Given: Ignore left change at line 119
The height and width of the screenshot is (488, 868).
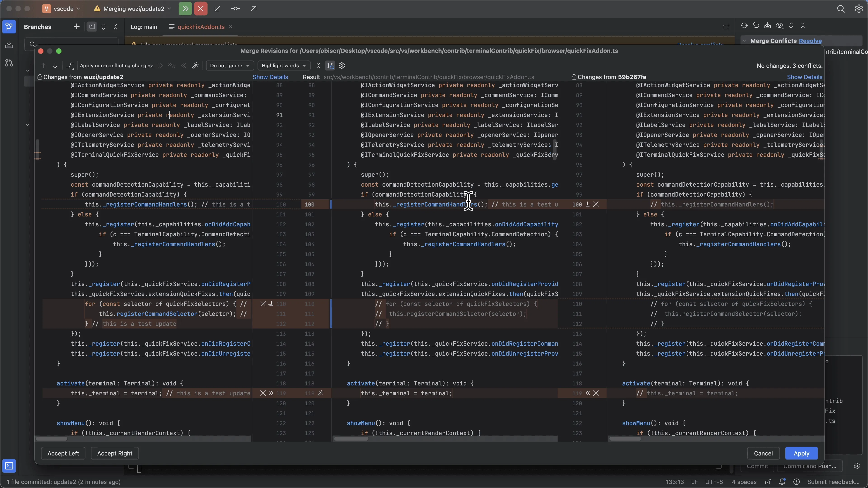Looking at the screenshot, I should (263, 393).
